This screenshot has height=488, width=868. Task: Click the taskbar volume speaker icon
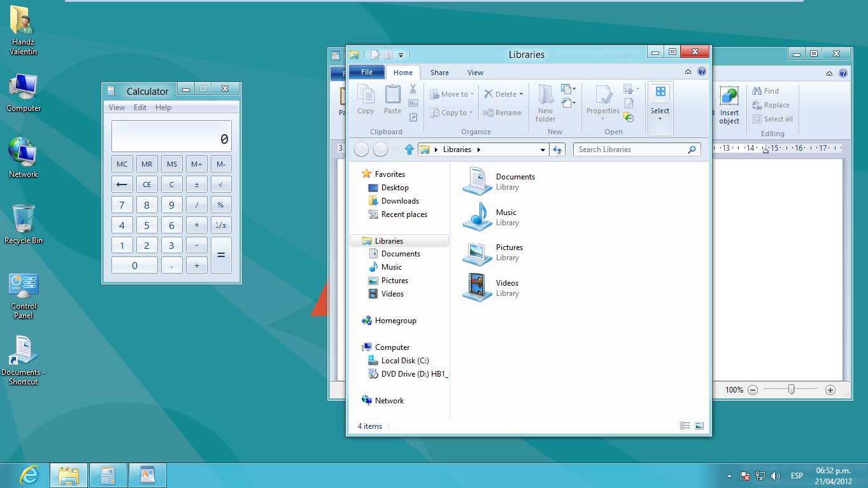tap(775, 475)
